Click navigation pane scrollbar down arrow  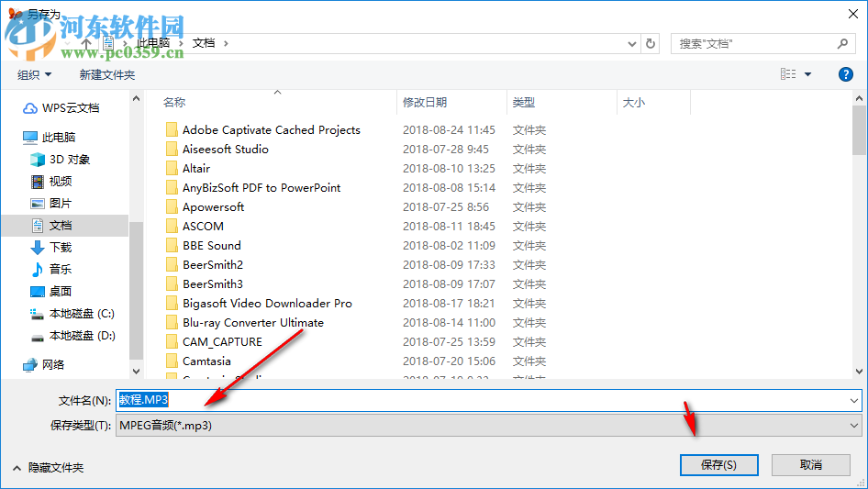(136, 371)
